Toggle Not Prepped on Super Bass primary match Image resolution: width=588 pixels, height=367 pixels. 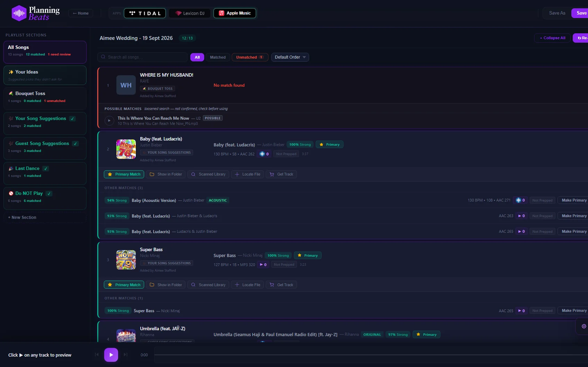coord(284,265)
